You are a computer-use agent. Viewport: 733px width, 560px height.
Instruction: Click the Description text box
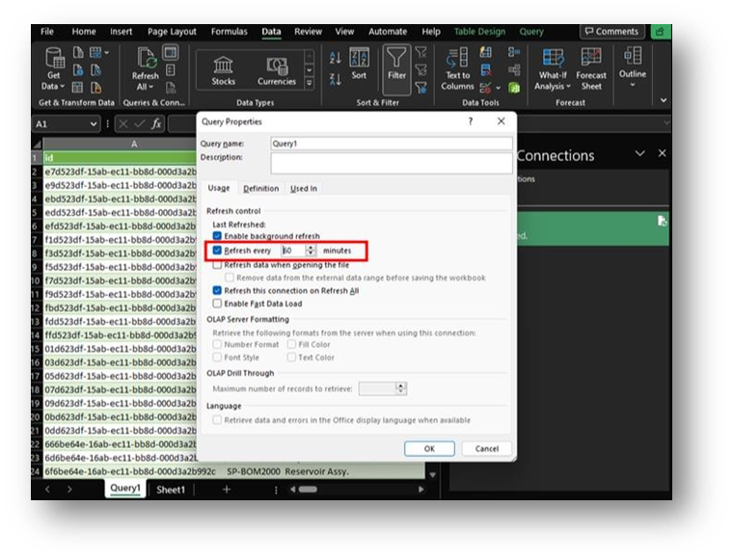tap(392, 163)
